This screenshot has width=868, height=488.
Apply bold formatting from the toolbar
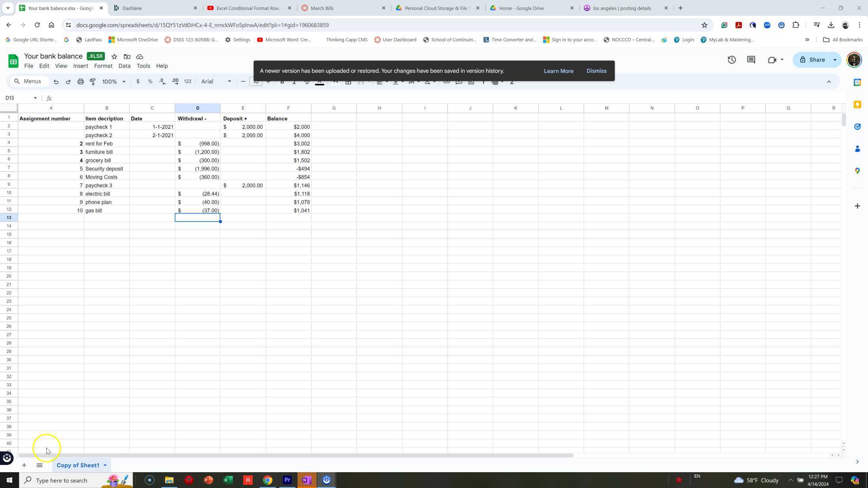(282, 81)
